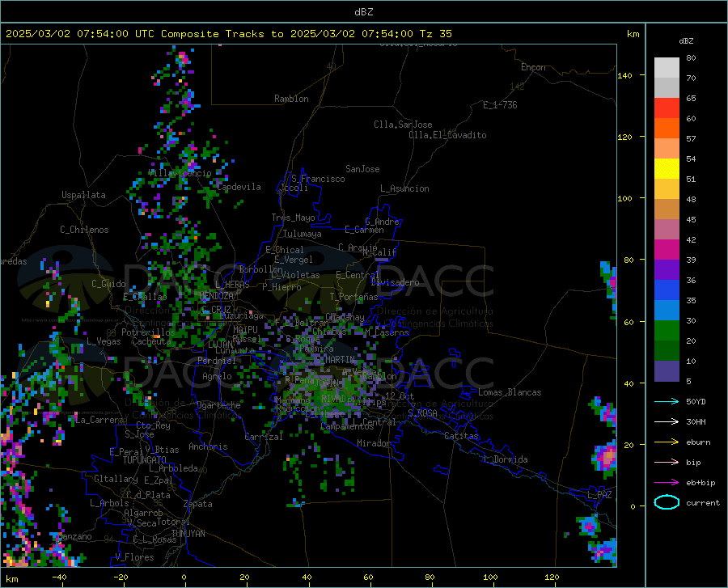Click the eburn legend label
The image size is (728, 588).
pos(698,442)
